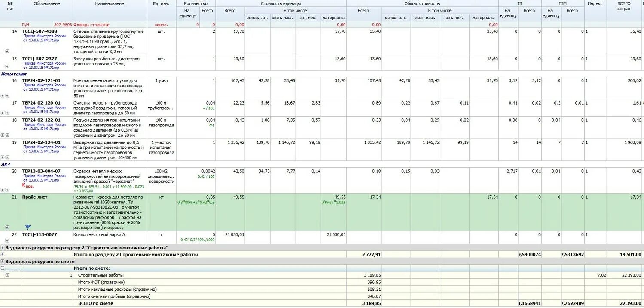Select the Испытания section heading

click(14, 74)
